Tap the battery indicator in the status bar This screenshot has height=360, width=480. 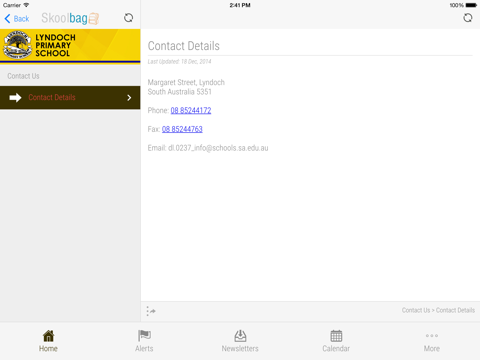[471, 5]
